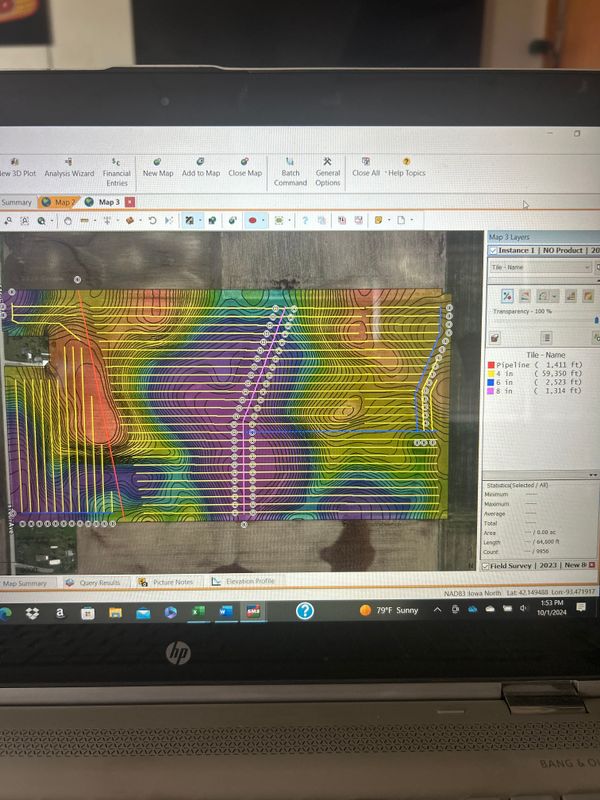Click the yellow 4 in legend swatch
Image resolution: width=600 pixels, height=800 pixels.
(491, 374)
